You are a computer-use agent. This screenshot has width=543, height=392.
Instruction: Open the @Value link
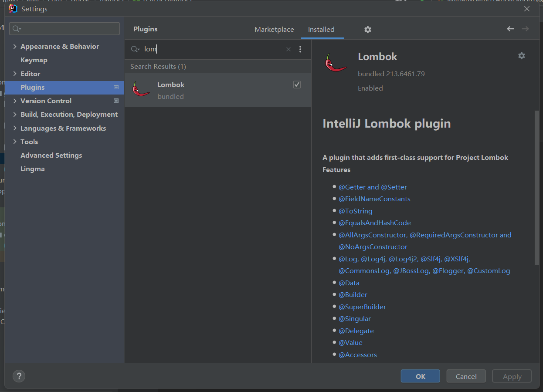350,343
